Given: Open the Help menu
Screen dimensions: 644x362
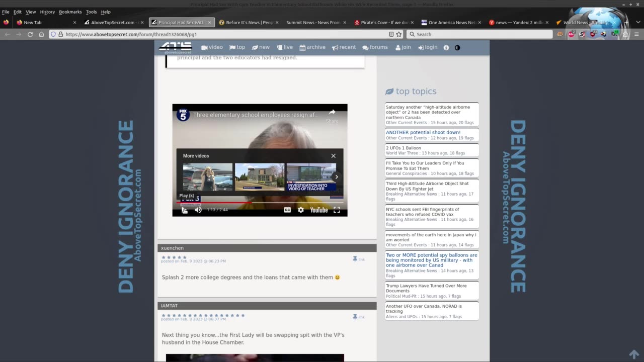Looking at the screenshot, I should tap(106, 12).
